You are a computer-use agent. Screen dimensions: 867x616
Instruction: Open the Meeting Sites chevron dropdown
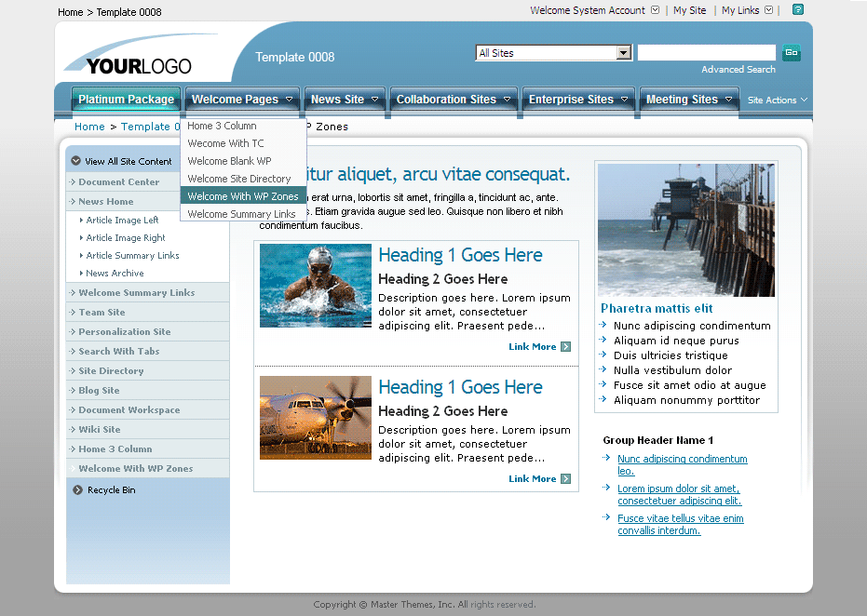tap(729, 99)
